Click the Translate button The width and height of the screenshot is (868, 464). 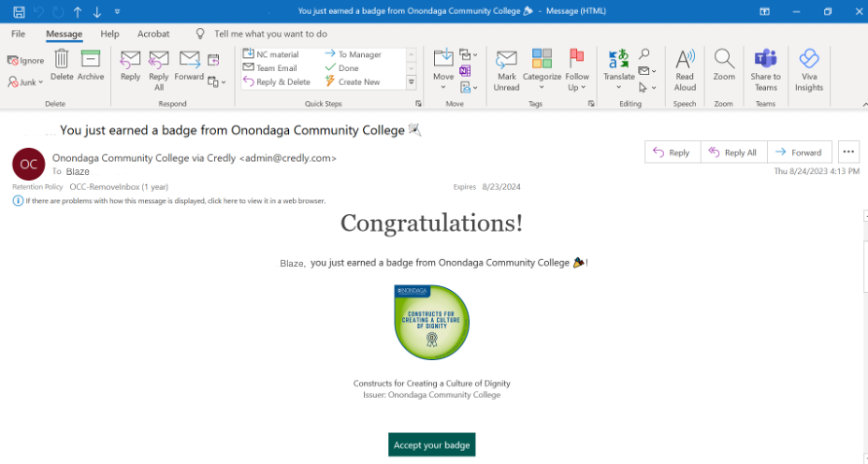tap(619, 70)
